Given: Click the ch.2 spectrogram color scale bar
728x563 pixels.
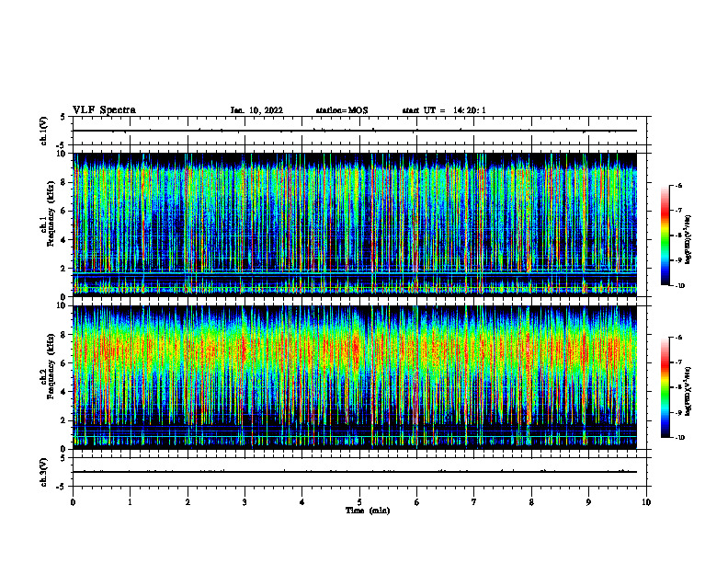Looking at the screenshot, I should point(665,387).
